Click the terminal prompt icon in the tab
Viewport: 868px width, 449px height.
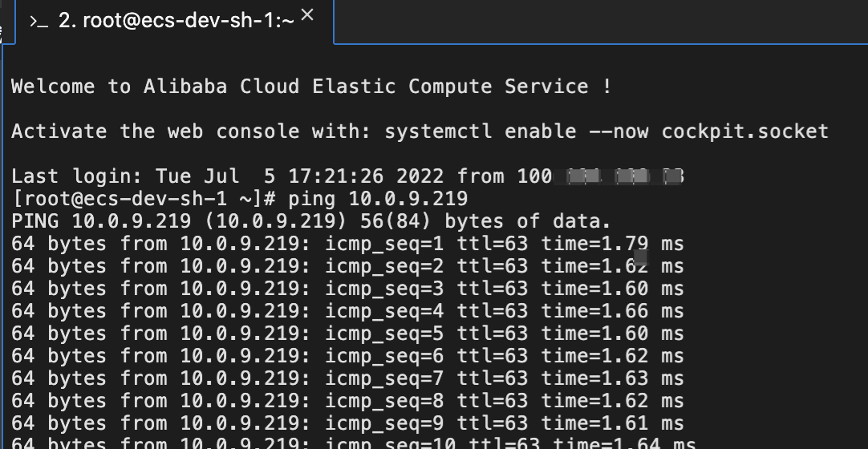[x=39, y=22]
